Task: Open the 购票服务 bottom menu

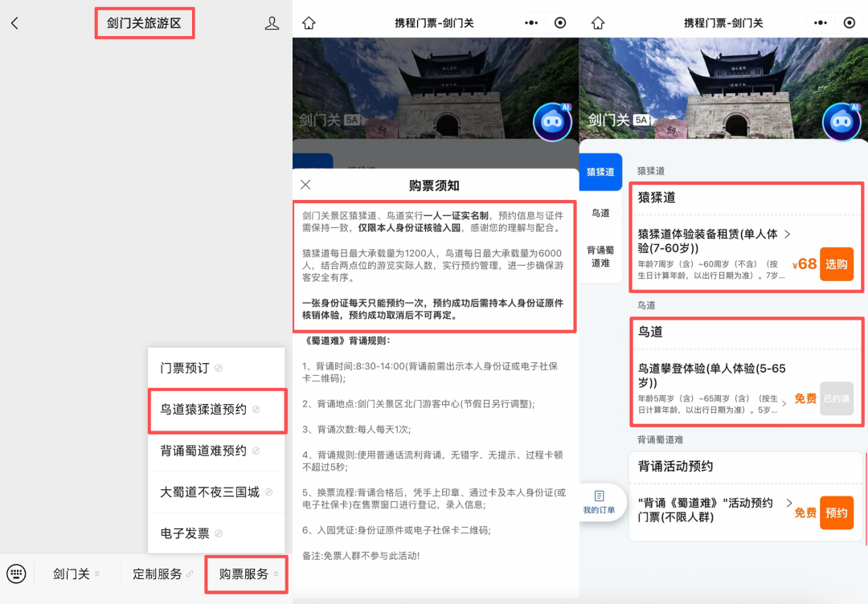Action: point(247,574)
